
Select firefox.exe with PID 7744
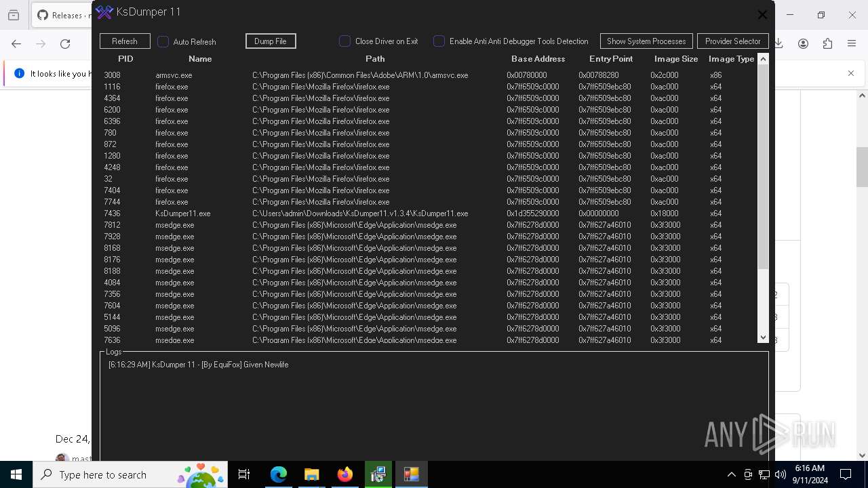tap(427, 202)
